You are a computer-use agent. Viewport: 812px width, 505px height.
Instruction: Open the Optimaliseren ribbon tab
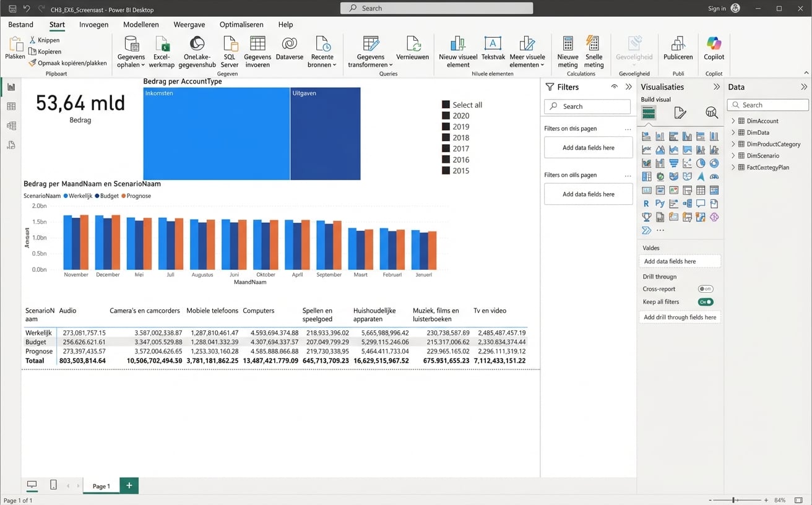click(x=241, y=25)
